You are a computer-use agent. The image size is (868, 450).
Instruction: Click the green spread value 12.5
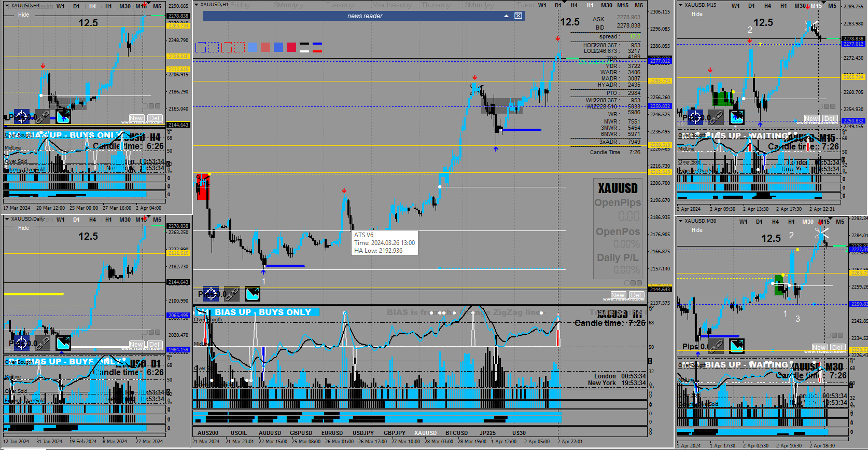tap(635, 36)
